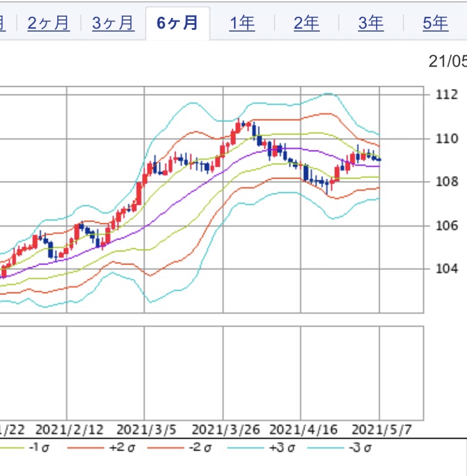This screenshot has height=476, width=467.
Task: Click the -3σ legend entry
Action: click(x=340, y=448)
